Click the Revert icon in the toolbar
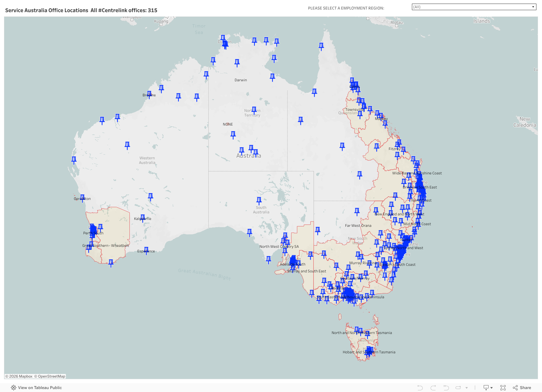Viewport: 542px width, 392px height. click(x=446, y=388)
